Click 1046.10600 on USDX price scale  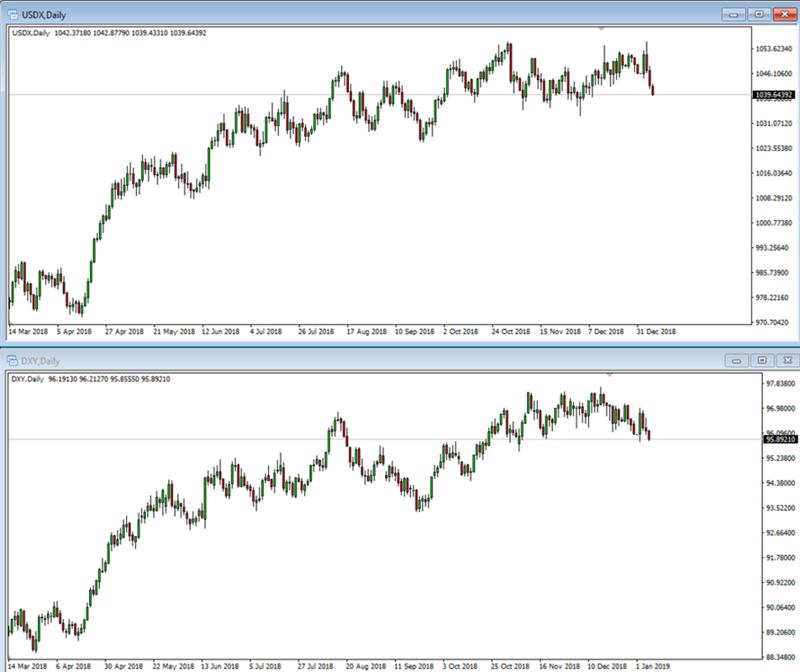(774, 74)
